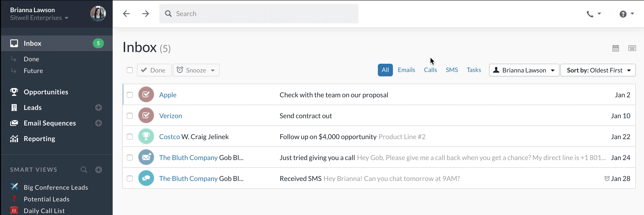This screenshot has height=215, width=644.
Task: Expand the Sort by Oldest First dropdown
Action: click(598, 70)
